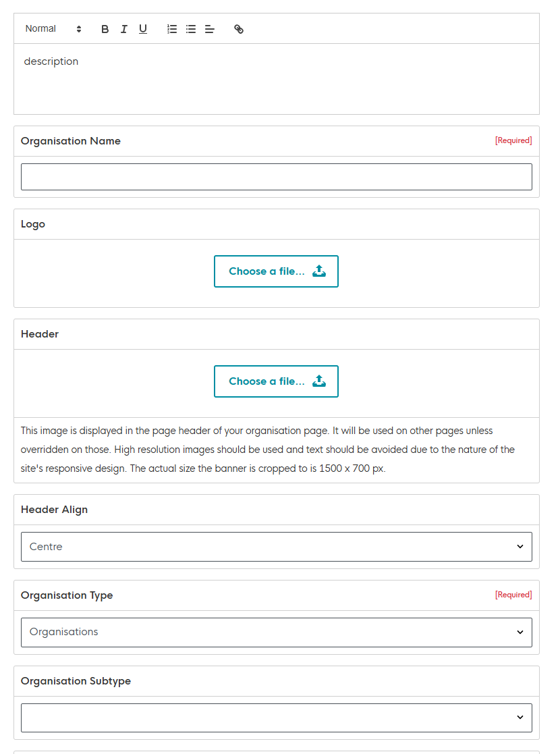Screen dimensions: 560x754
Task: Toggle bold formatting in the editor
Action: point(105,29)
